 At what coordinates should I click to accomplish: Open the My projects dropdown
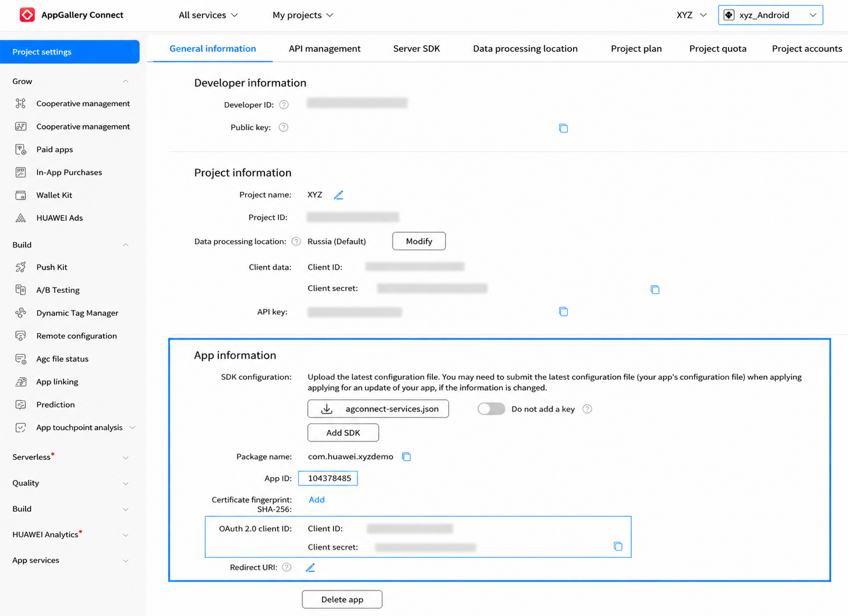pos(303,15)
